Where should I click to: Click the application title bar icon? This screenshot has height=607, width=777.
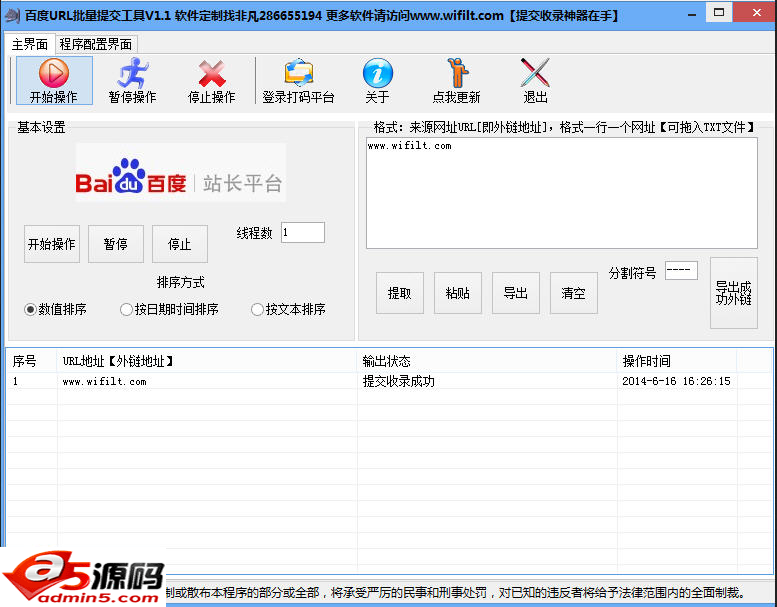point(11,15)
